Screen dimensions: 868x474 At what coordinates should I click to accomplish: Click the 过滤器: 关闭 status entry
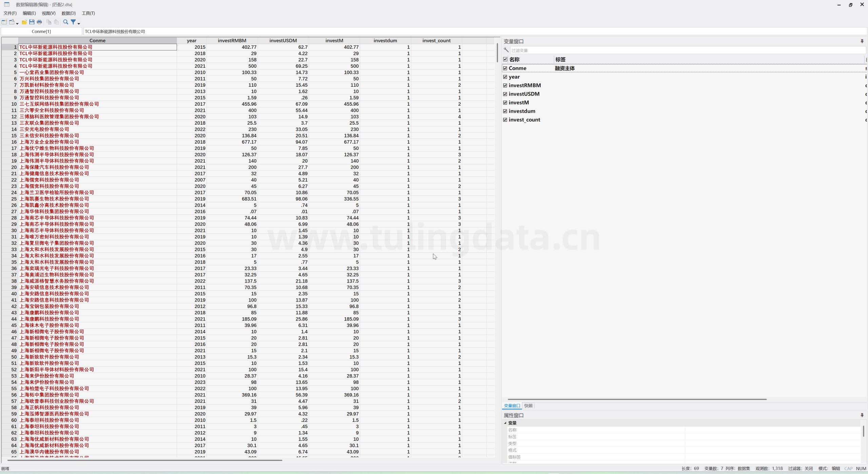(x=801, y=469)
